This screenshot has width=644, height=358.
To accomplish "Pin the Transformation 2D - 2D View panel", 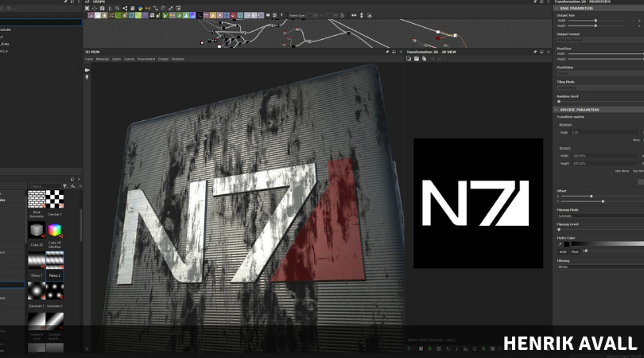I will point(535,53).
